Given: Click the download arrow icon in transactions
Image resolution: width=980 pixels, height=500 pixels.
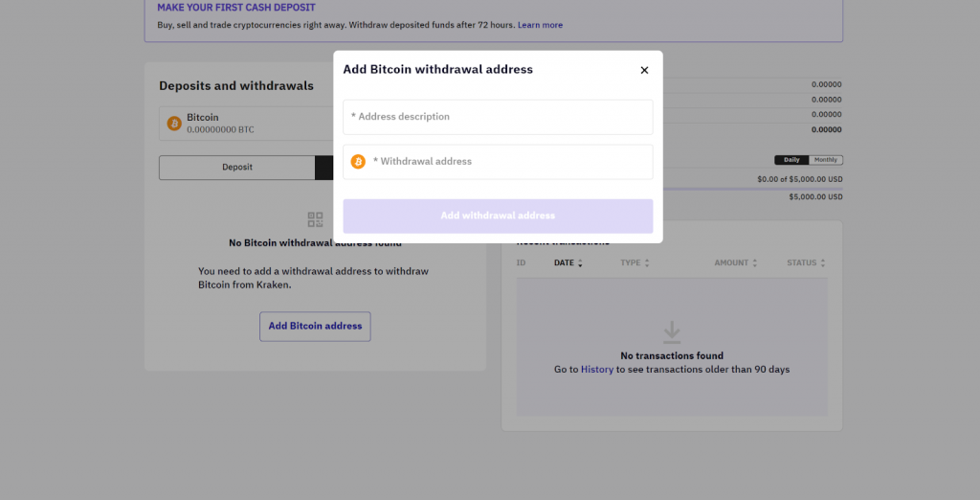Looking at the screenshot, I should coord(672,332).
